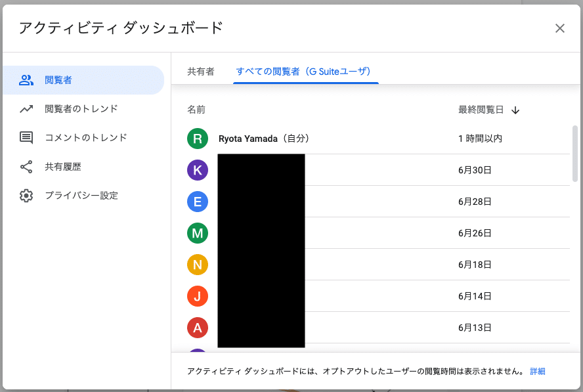Click the blue E user avatar
This screenshot has height=392, width=583.
198,202
